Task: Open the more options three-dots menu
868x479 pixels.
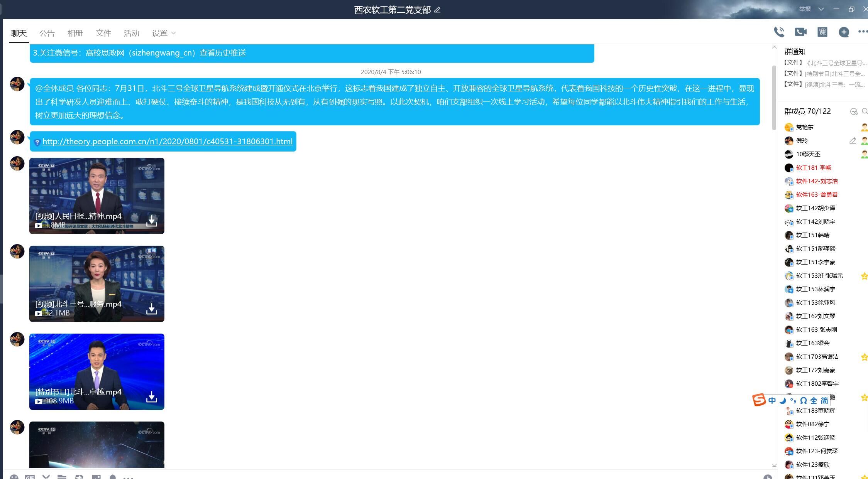Action: coord(863,32)
